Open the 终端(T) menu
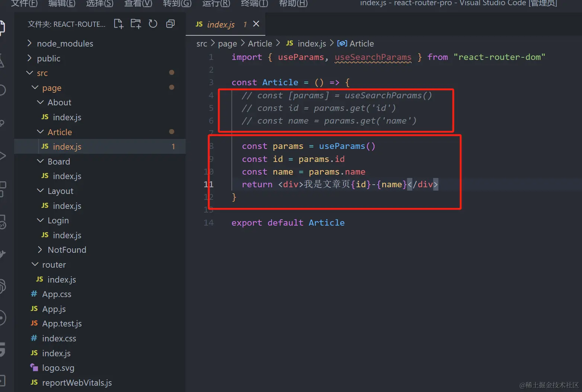The width and height of the screenshot is (582, 392). coord(255,3)
